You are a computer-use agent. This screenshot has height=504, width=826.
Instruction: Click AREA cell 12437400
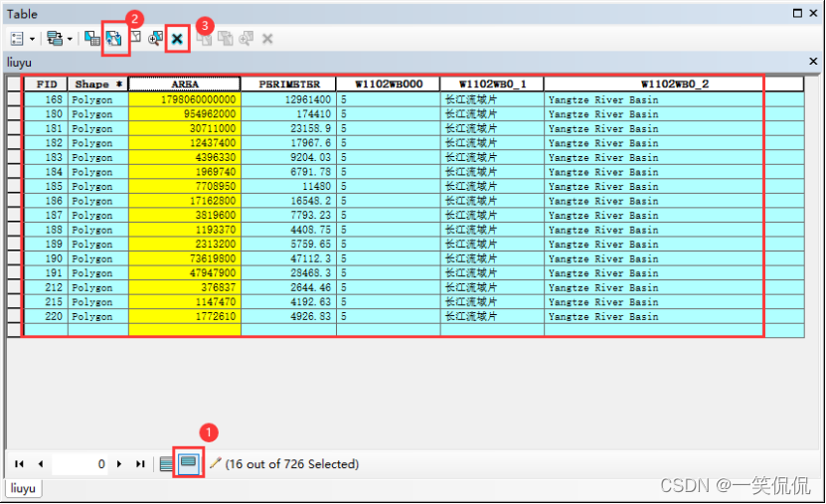[185, 143]
